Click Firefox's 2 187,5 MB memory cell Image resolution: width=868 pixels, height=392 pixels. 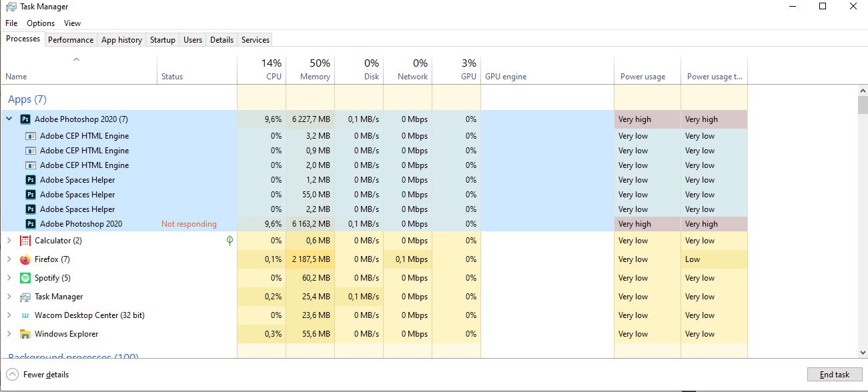point(311,259)
